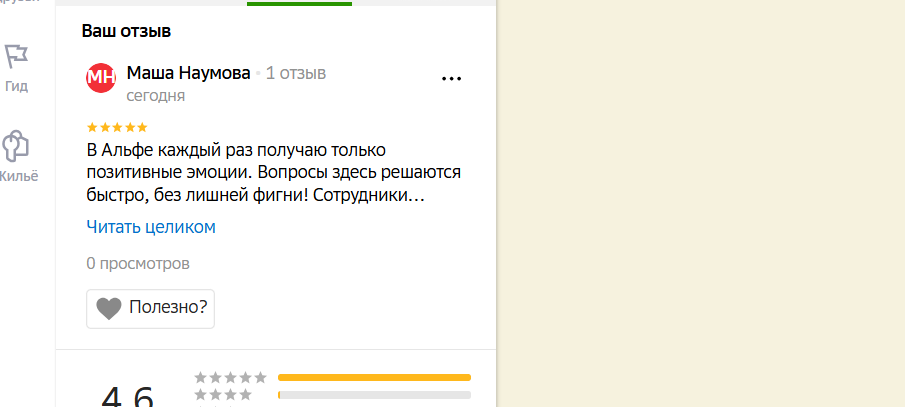Image resolution: width=905 pixels, height=407 pixels.
Task: Open the three-dot review options menu
Action: click(451, 79)
